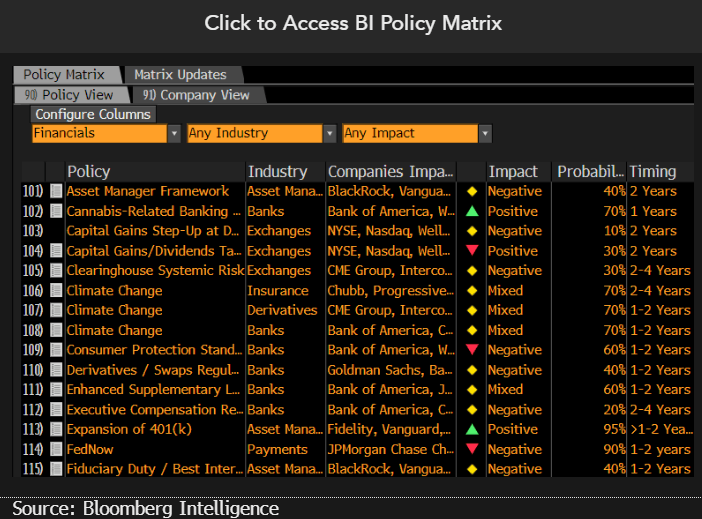Open the Fiduciary Duty / Best Interest policy
702x519 pixels.
click(x=153, y=469)
